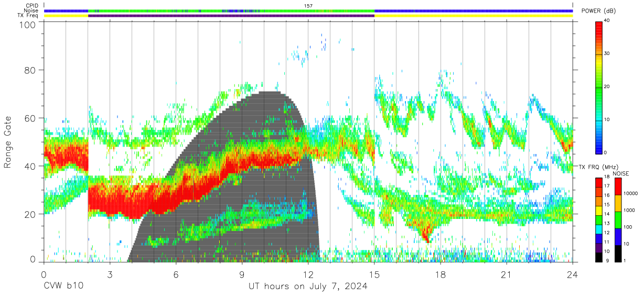Click x-axis tick label 21
644x297 pixels.
(x=507, y=275)
